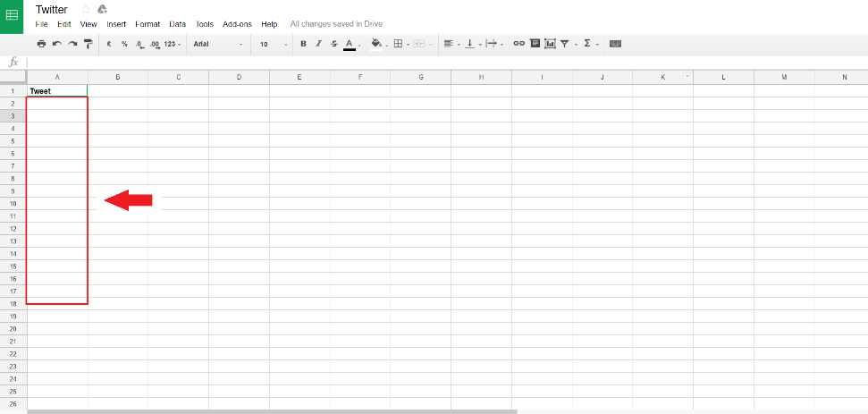Image resolution: width=868 pixels, height=414 pixels.
Task: Toggle strikethrough formatting
Action: 333,43
